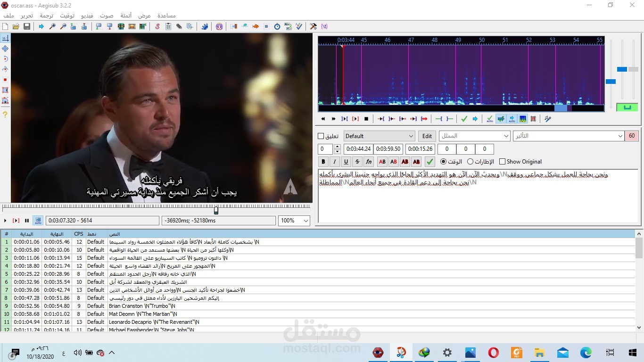Click the Save subtitles floppy icon
The height and width of the screenshot is (362, 644).
click(27, 26)
